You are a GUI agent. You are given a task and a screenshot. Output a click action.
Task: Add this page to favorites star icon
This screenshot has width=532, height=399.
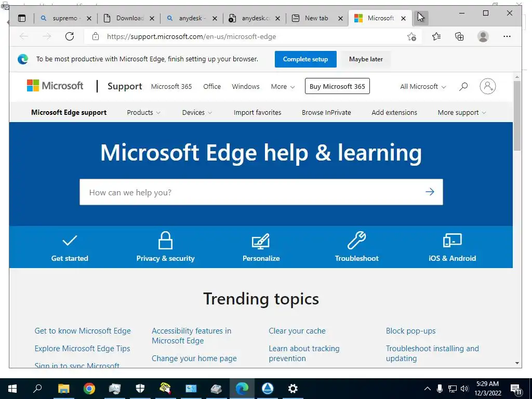click(411, 36)
